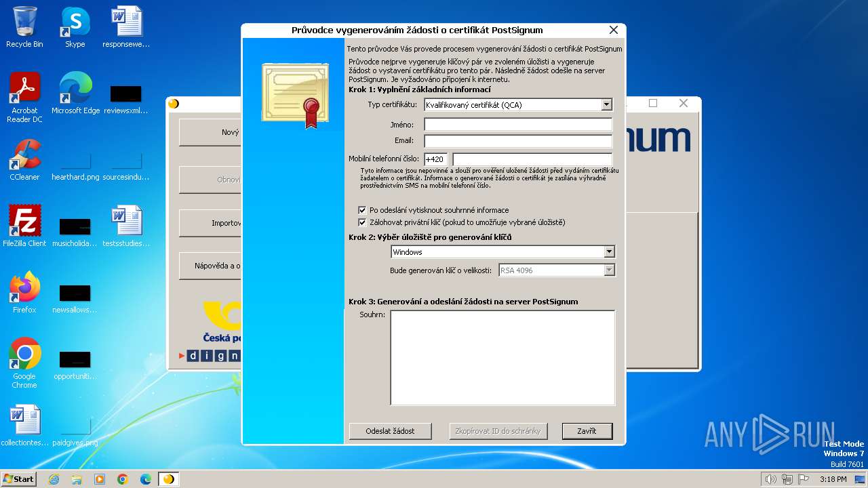Click the Email input field
This screenshot has height=488, width=868.
(x=518, y=141)
